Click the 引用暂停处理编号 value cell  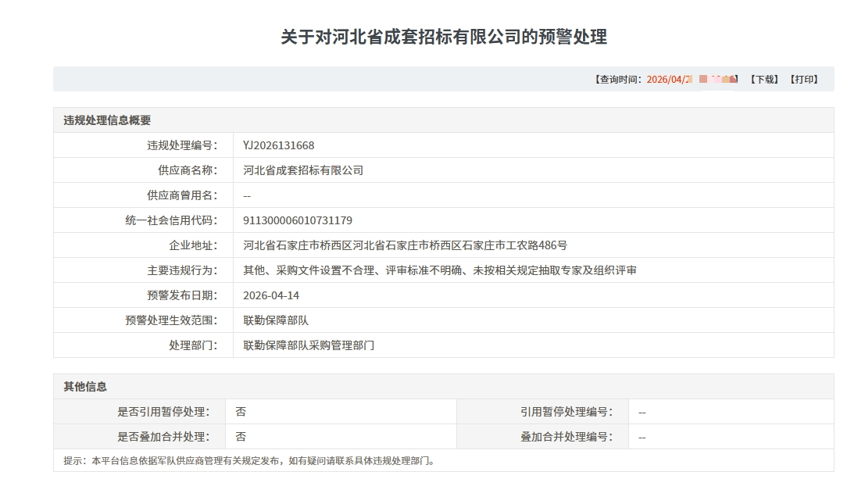(x=641, y=410)
